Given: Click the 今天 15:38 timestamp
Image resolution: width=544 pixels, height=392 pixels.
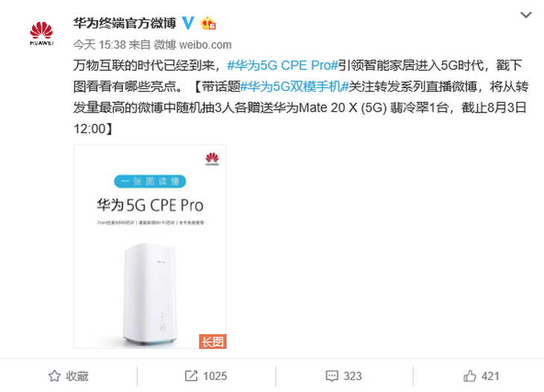Looking at the screenshot, I should tap(99, 45).
